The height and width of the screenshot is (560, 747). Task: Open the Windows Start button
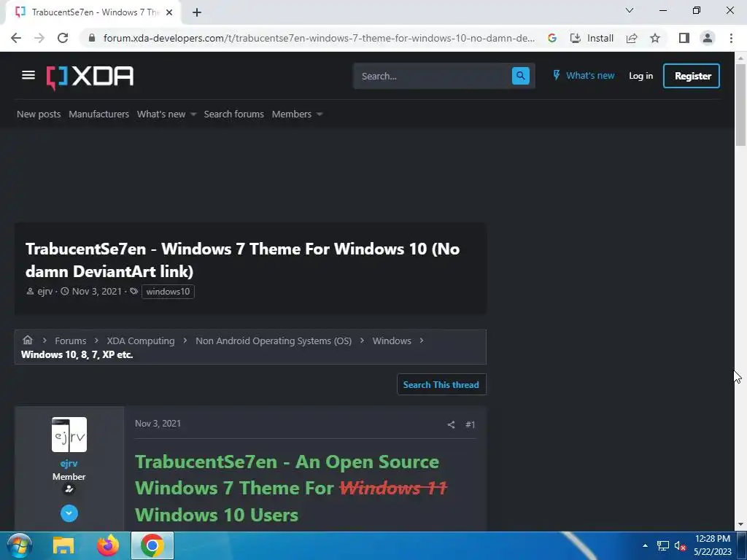(x=20, y=545)
